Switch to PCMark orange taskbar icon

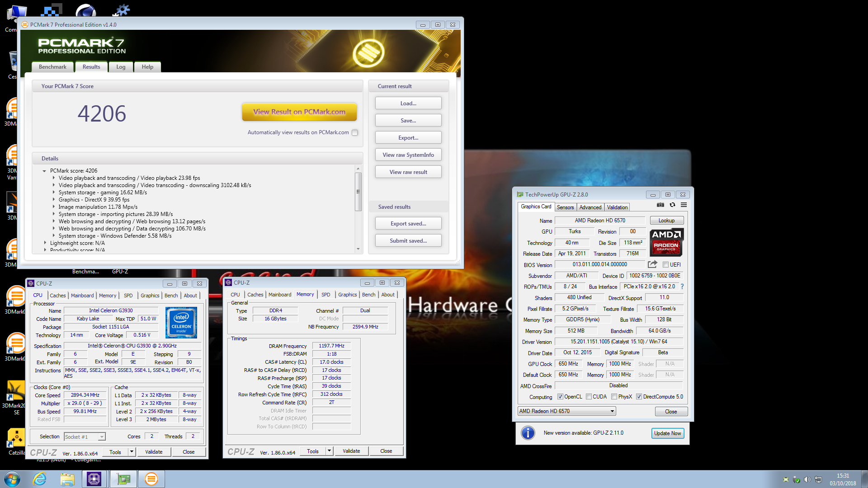151,479
